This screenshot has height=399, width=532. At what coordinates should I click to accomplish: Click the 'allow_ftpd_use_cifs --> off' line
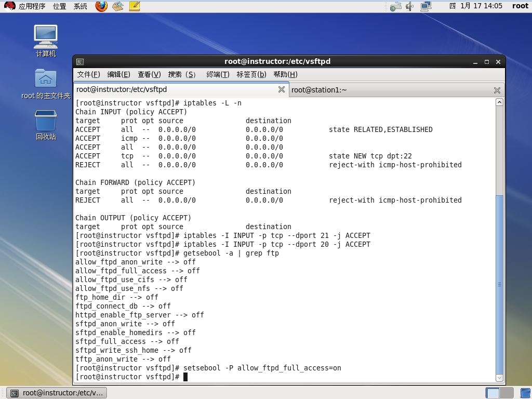click(131, 280)
